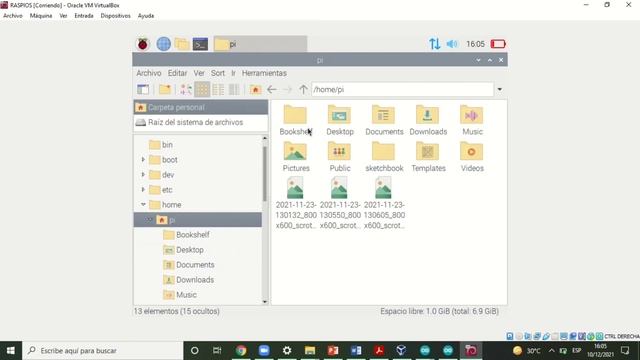Open Chrome from Windows taskbar

click(241, 350)
